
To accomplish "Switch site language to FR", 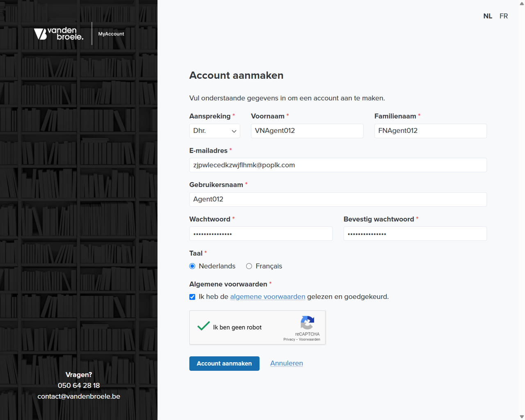I will tap(504, 16).
